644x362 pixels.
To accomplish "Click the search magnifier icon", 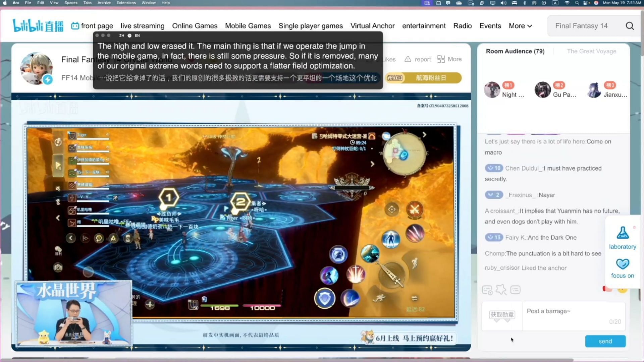I will pos(630,26).
